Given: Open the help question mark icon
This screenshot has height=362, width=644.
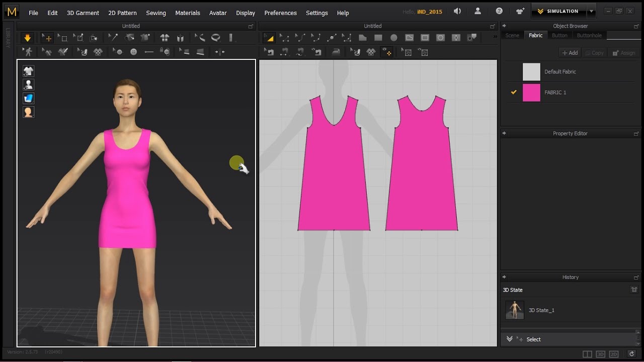Looking at the screenshot, I should click(499, 11).
